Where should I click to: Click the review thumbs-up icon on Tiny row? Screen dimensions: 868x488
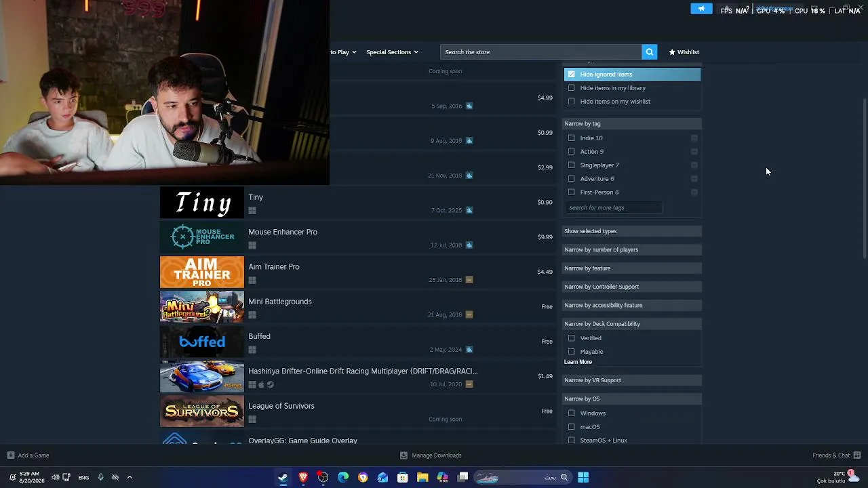pyautogui.click(x=469, y=210)
